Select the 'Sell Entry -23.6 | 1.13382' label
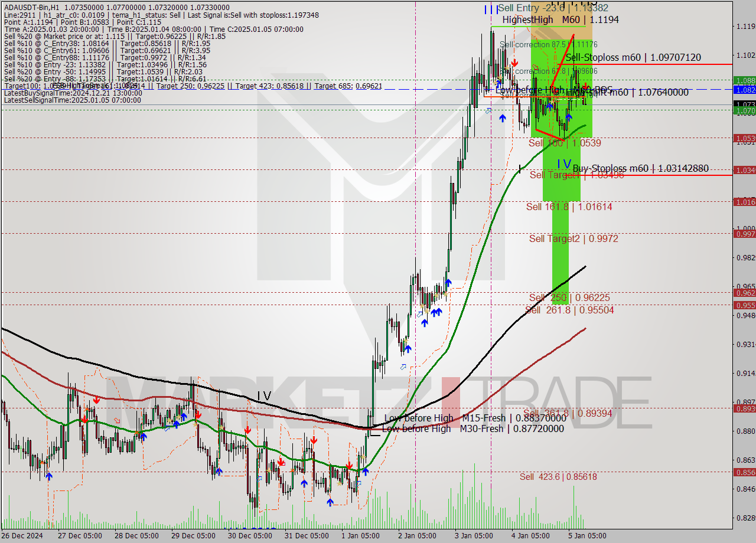This screenshot has width=756, height=543. (553, 8)
